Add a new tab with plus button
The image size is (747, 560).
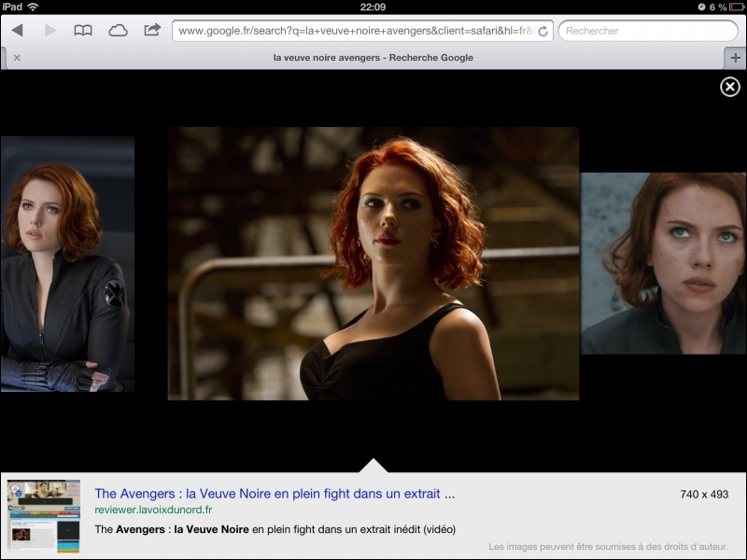(735, 58)
